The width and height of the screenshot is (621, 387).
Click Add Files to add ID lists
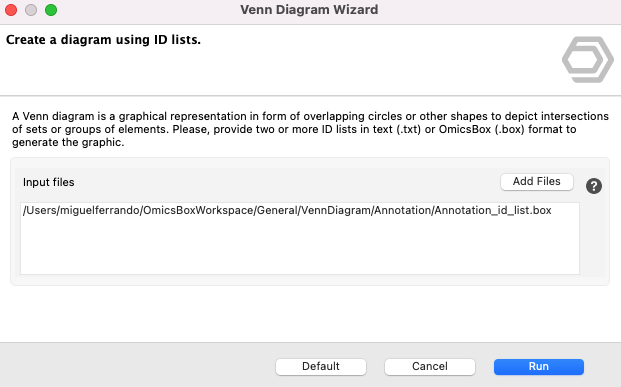tap(537, 181)
